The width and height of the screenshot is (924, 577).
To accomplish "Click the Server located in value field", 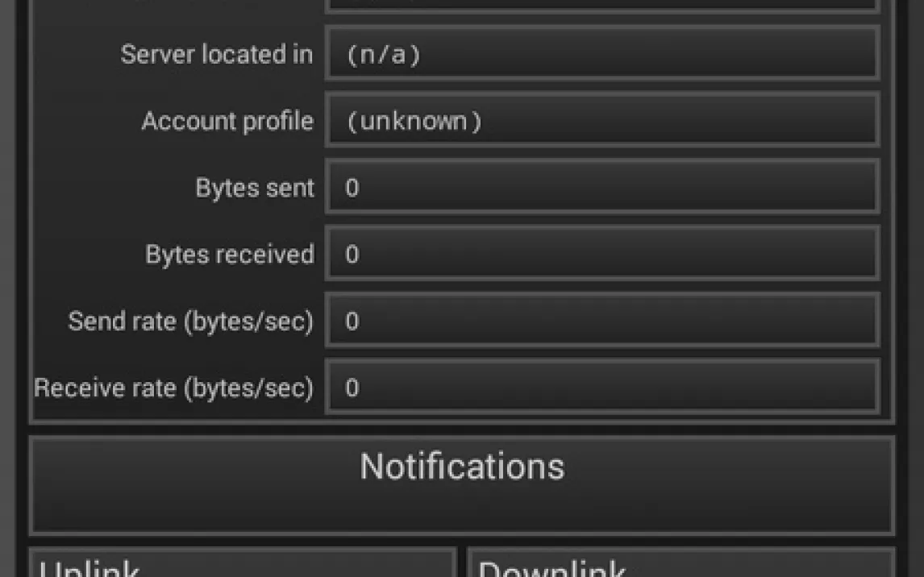I will click(602, 53).
